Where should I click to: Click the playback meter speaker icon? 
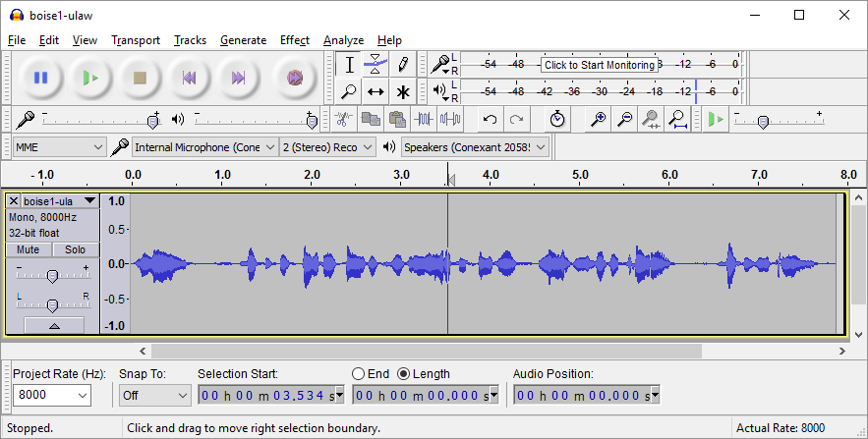[440, 90]
